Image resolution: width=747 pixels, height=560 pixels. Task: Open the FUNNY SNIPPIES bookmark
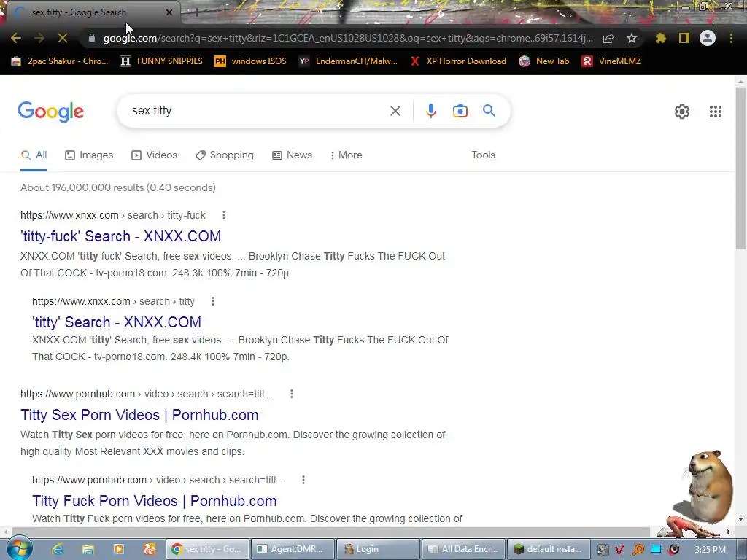161,61
